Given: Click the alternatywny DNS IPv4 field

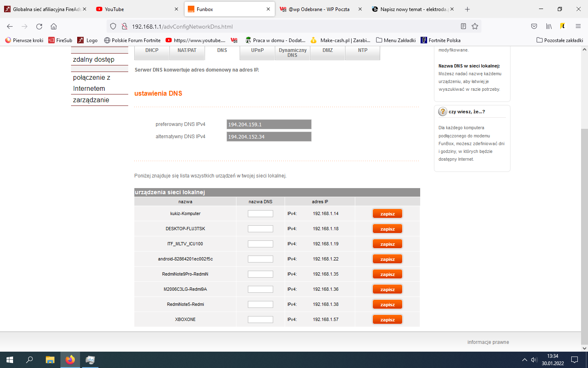Looking at the screenshot, I should pos(269,137).
